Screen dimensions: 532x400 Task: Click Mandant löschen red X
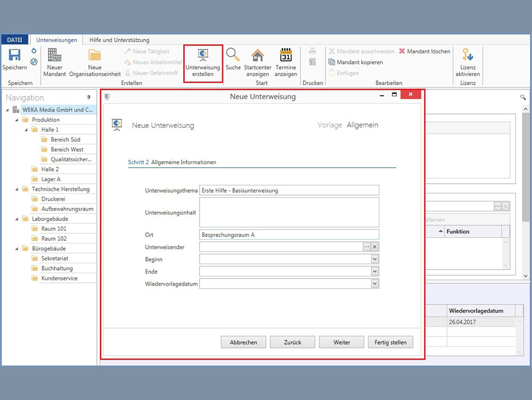[x=403, y=52]
